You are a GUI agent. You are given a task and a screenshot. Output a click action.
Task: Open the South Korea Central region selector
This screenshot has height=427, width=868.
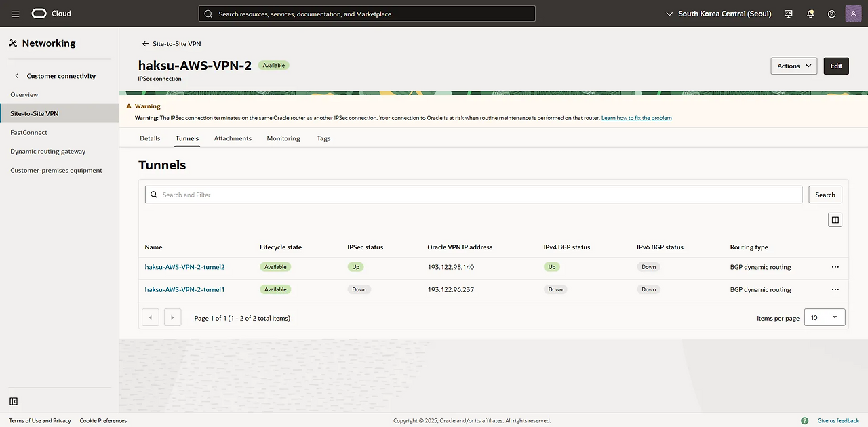pyautogui.click(x=719, y=14)
